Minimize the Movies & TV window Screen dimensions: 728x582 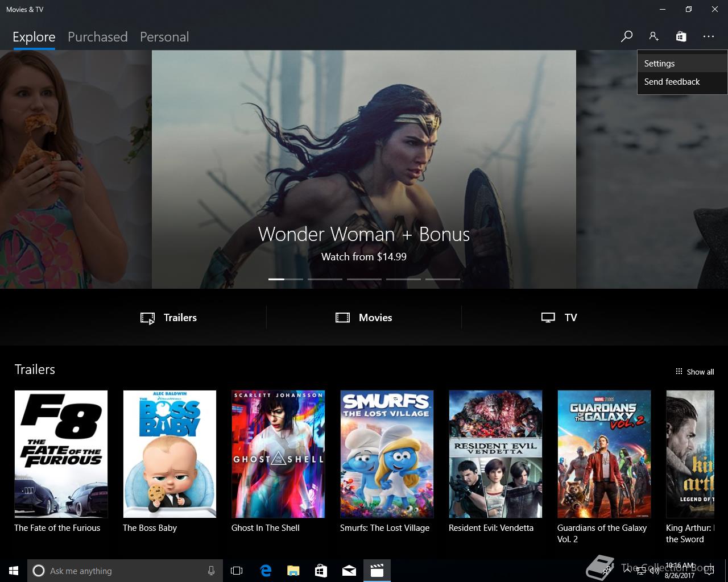click(x=662, y=9)
